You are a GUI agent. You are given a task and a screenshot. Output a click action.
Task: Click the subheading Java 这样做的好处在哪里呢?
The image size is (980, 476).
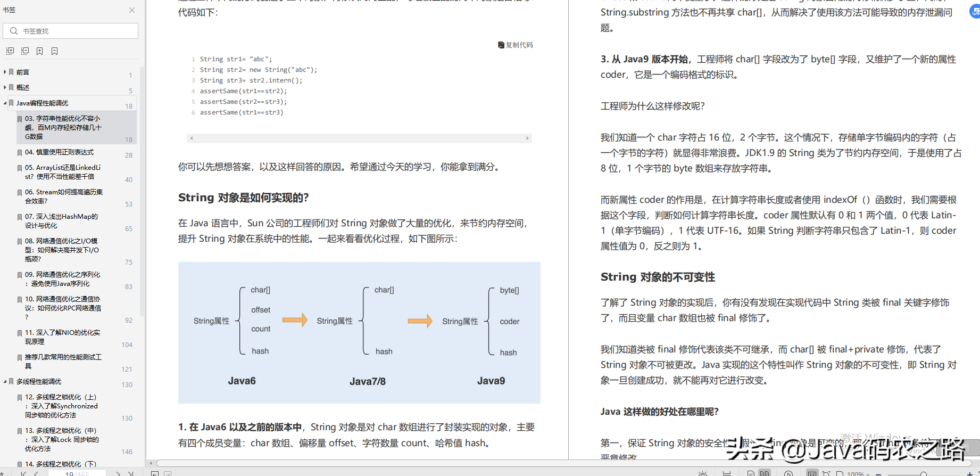click(x=660, y=412)
